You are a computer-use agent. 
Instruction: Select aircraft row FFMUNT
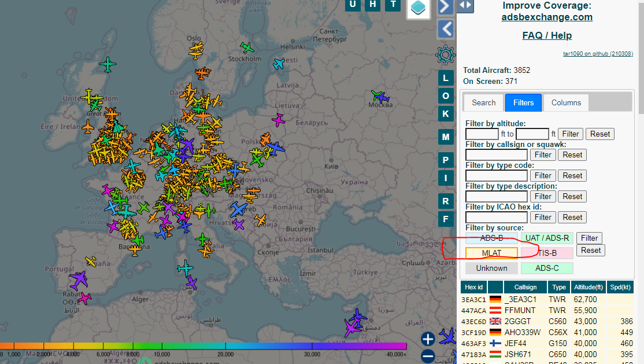[x=547, y=310]
